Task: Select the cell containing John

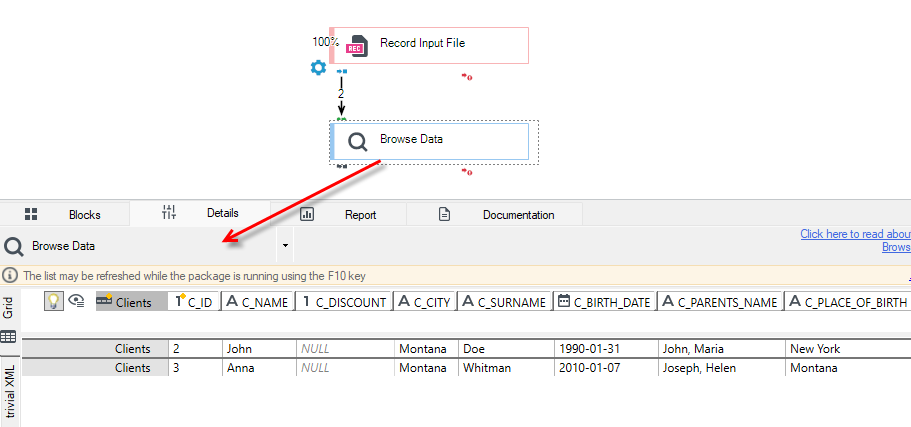Action: click(259, 349)
